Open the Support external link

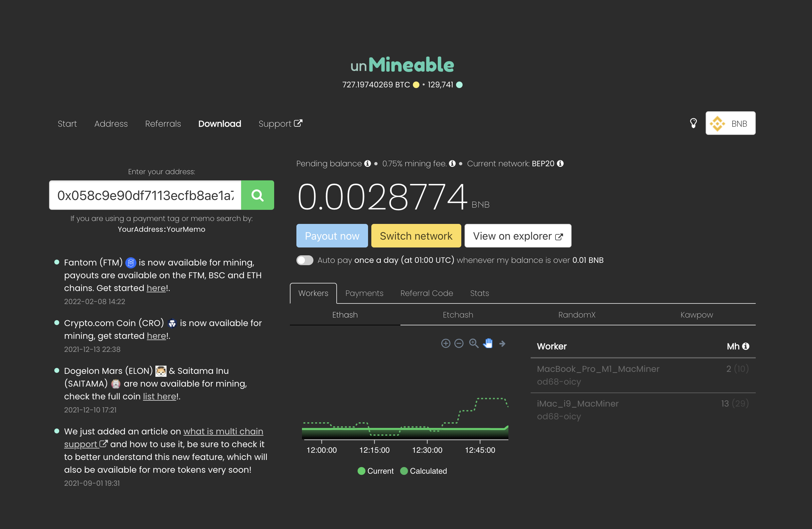[280, 123]
